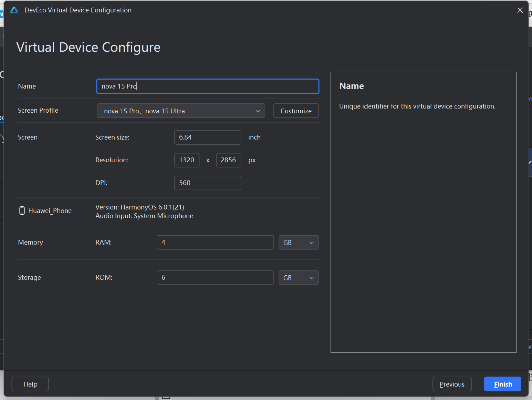
Task: Click the Virtual Device Configure heading
Action: (x=88, y=47)
